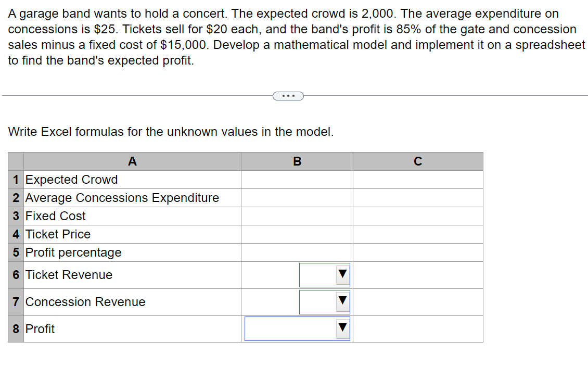Select cell B2 for Average Concessions Expenditure

tap(297, 198)
